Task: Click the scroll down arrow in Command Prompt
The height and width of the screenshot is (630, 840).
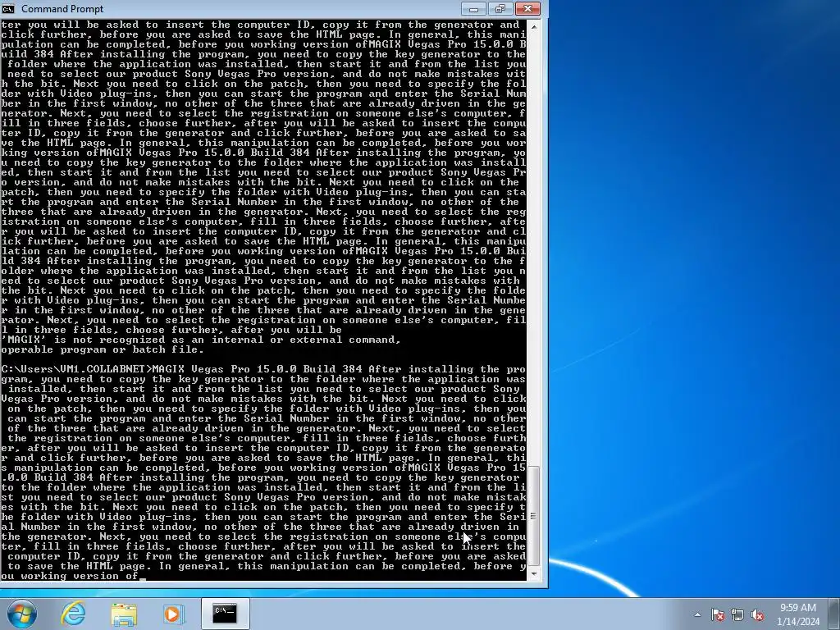Action: tap(533, 574)
